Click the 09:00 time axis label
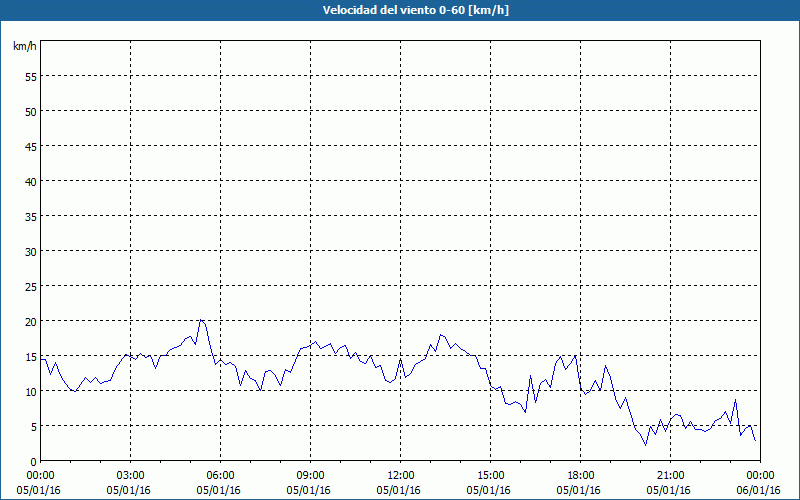The image size is (800, 500). pos(310,476)
